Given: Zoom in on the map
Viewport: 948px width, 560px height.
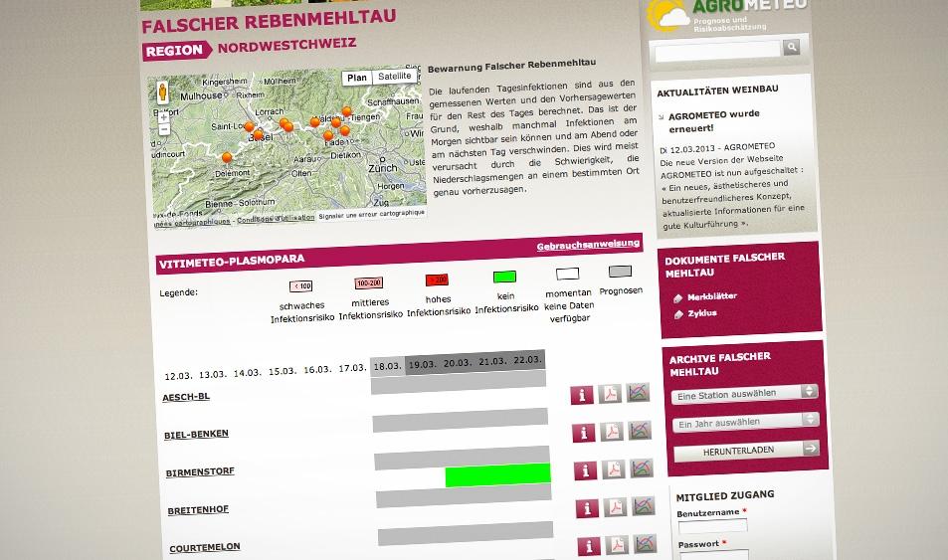Looking at the screenshot, I should pyautogui.click(x=163, y=117).
